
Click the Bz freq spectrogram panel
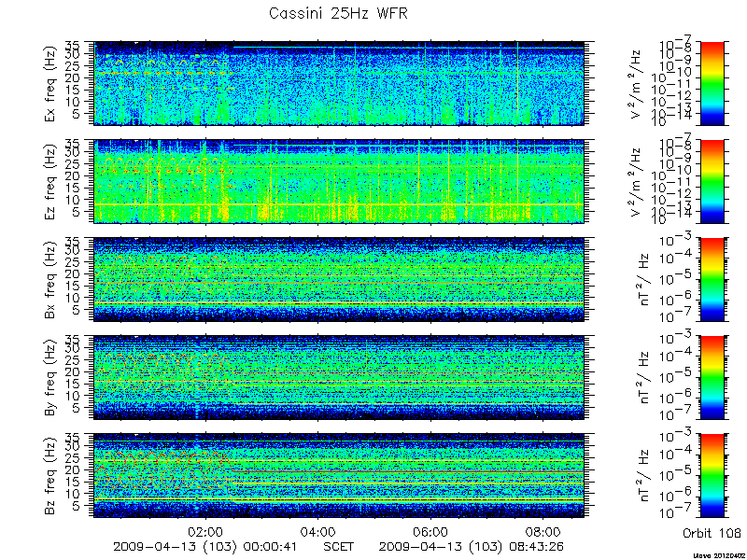[339, 476]
